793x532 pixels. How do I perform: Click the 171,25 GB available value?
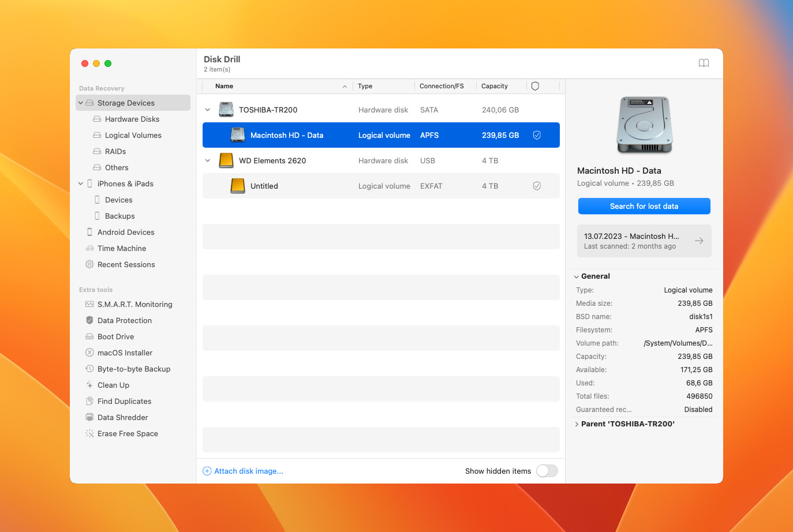coord(697,370)
